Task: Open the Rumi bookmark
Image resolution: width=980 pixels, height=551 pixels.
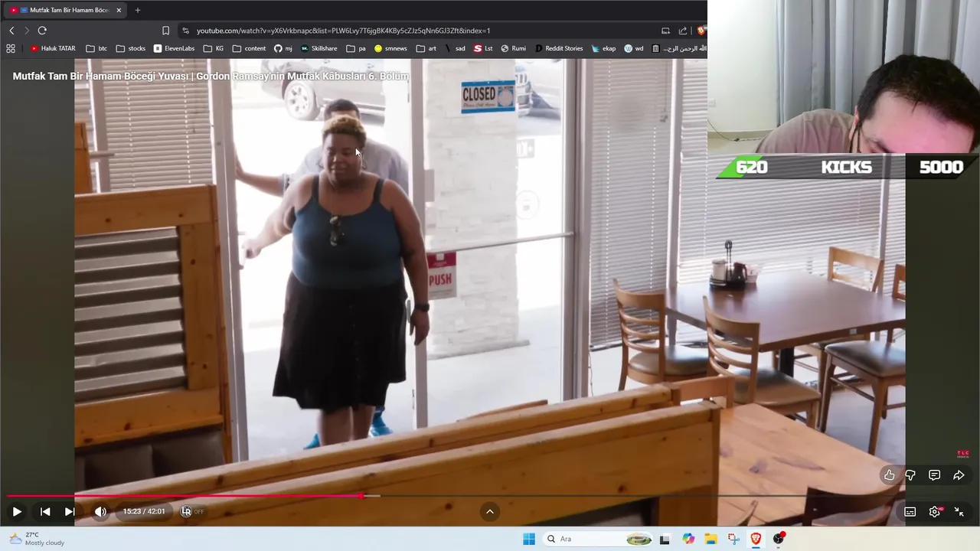Action: pyautogui.click(x=514, y=48)
